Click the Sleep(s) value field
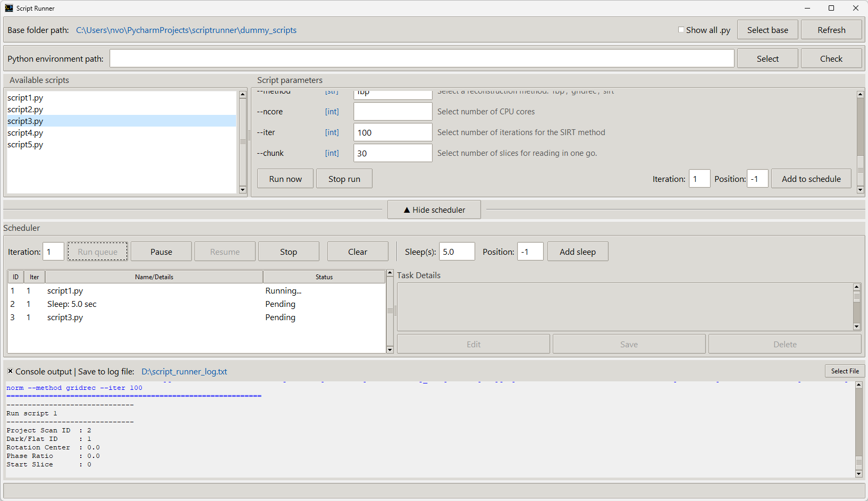The image size is (868, 501). coord(457,252)
